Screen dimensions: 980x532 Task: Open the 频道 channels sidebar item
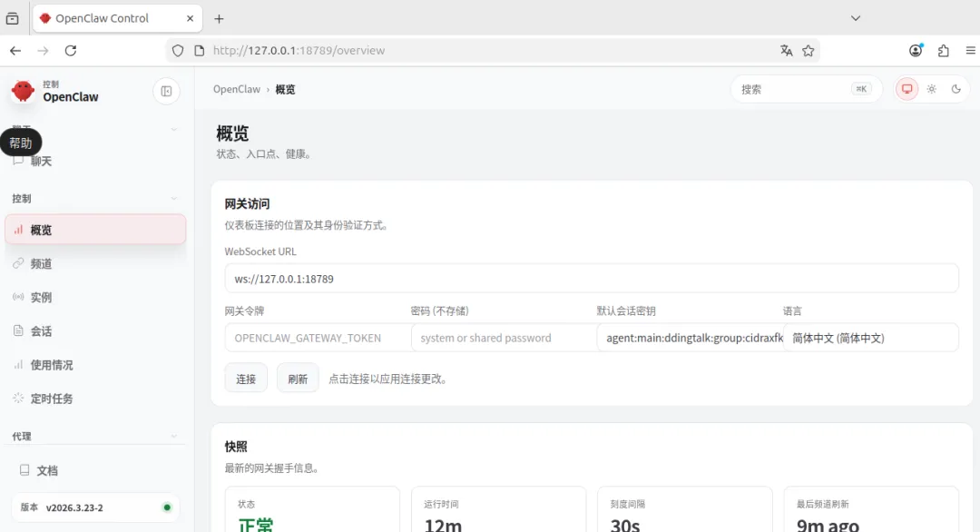pyautogui.click(x=95, y=264)
